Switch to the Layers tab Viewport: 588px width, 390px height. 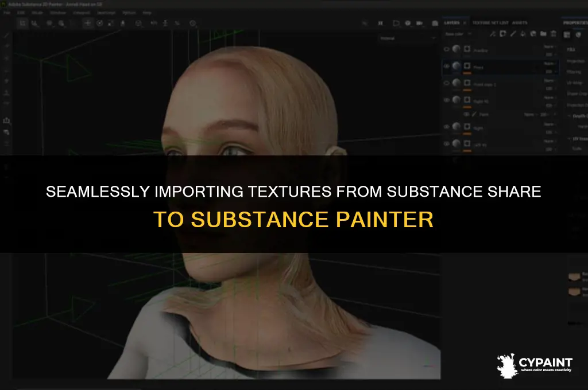pyautogui.click(x=452, y=23)
